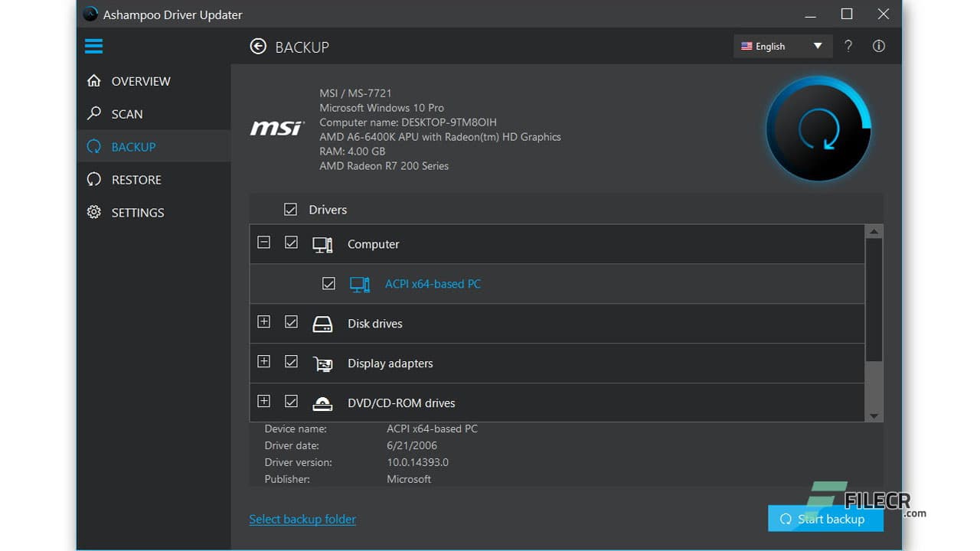This screenshot has width=980, height=551.
Task: Collapse the Computer section
Action: [263, 242]
